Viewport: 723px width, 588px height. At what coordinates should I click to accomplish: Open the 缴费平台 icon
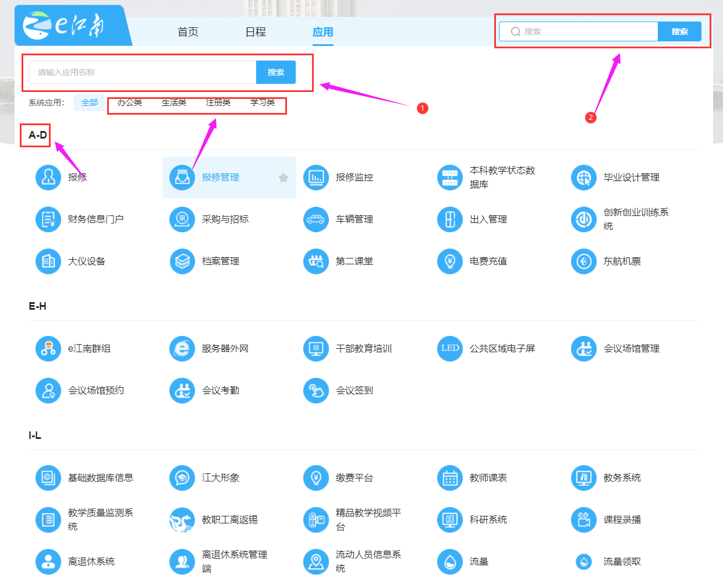click(316, 477)
